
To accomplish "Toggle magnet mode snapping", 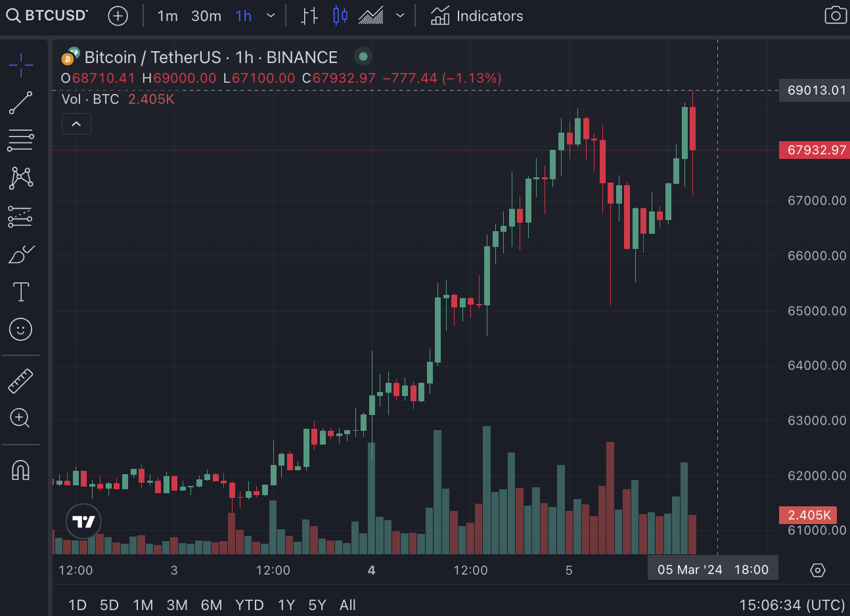I will tap(21, 470).
